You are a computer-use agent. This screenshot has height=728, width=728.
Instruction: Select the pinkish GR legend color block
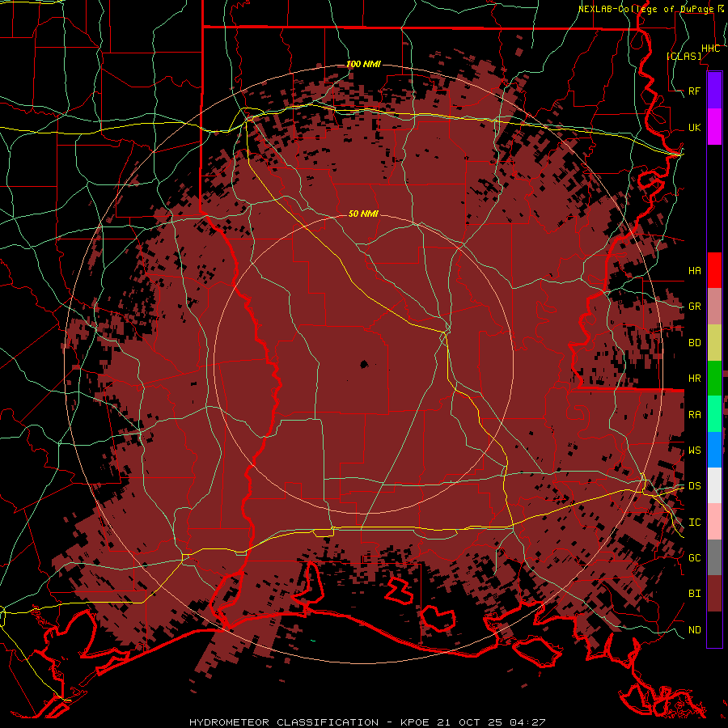click(714, 307)
